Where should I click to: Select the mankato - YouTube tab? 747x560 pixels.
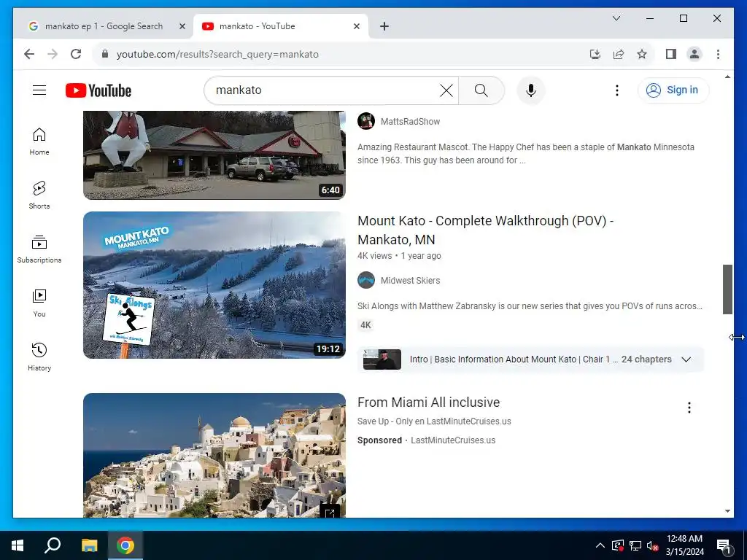coord(280,26)
